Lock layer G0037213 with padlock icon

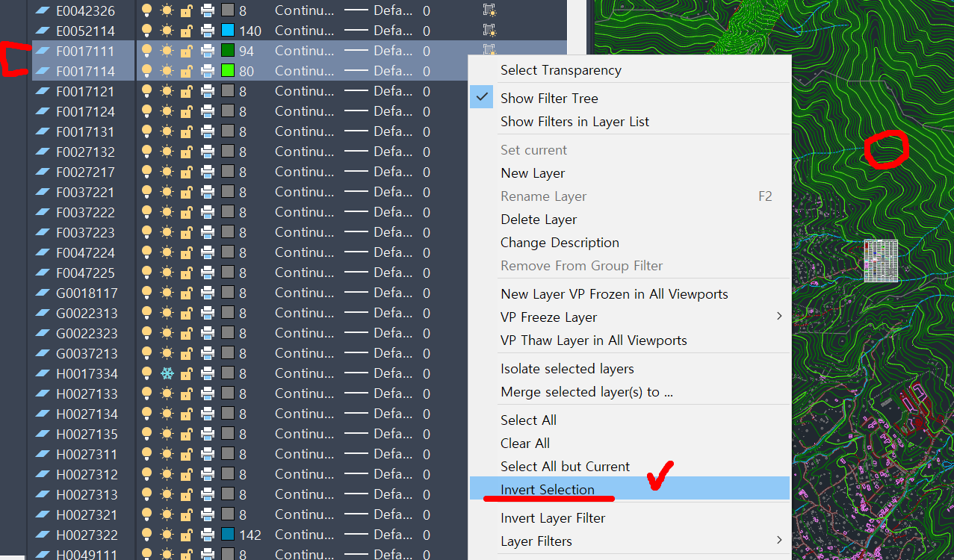coord(187,353)
